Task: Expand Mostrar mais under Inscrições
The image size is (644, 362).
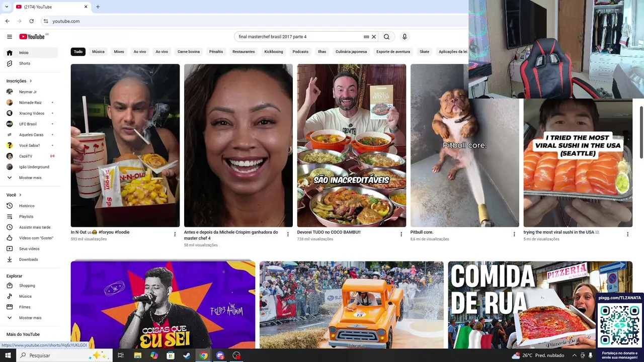Action: tap(31, 178)
